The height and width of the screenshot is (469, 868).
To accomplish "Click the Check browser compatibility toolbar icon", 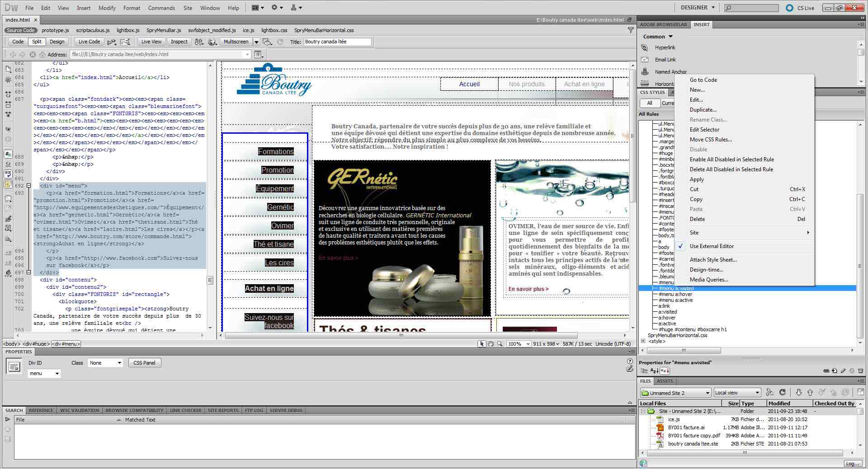I will click(x=125, y=42).
